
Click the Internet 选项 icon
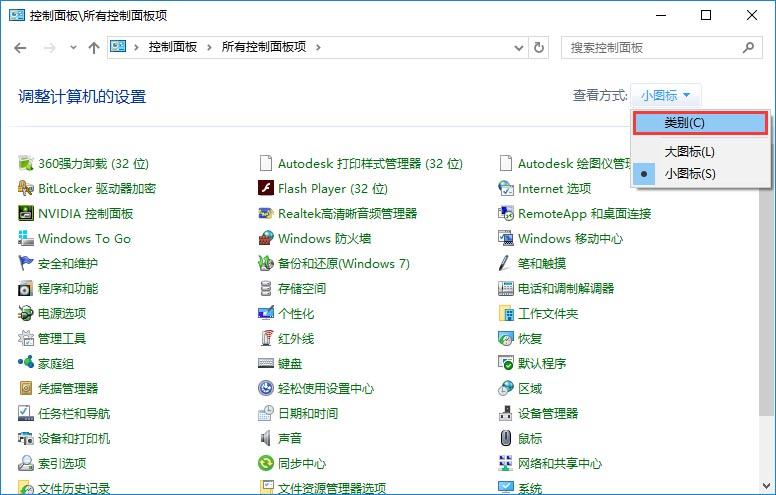(505, 188)
